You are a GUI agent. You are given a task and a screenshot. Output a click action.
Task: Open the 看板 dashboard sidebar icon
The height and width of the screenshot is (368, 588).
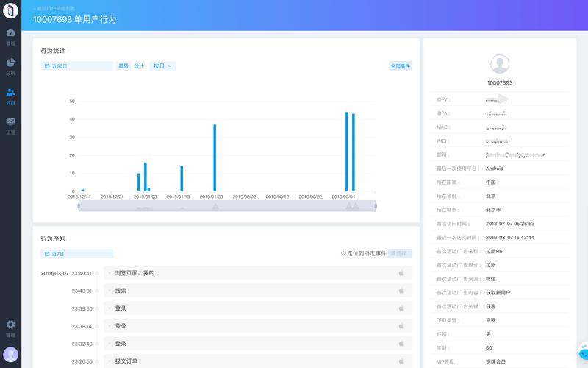click(x=10, y=36)
